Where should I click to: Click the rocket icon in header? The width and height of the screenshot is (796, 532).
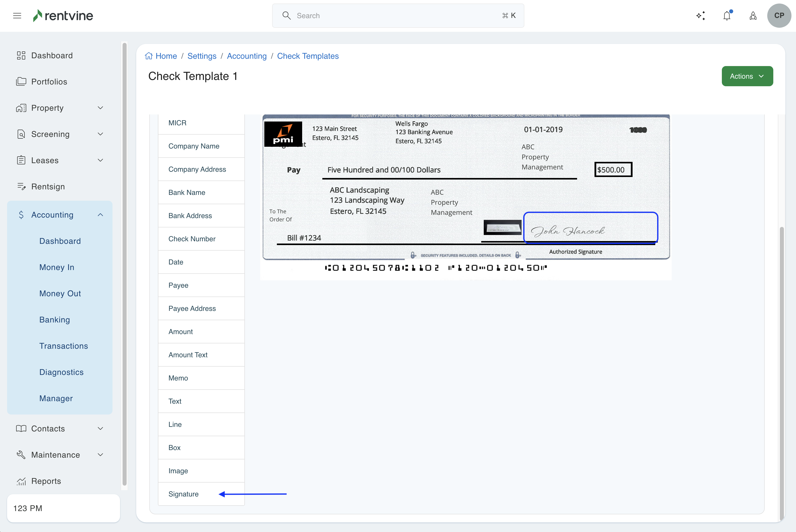[x=753, y=16]
